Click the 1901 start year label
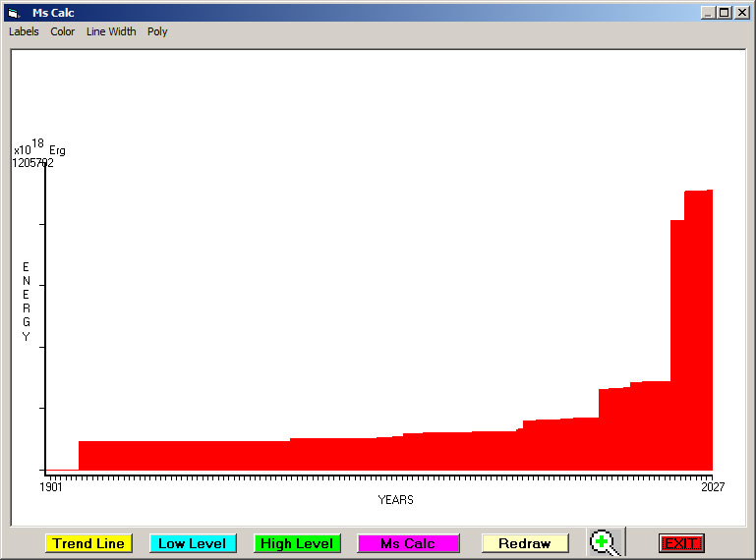Screen dimensions: 756x560 [x=51, y=486]
